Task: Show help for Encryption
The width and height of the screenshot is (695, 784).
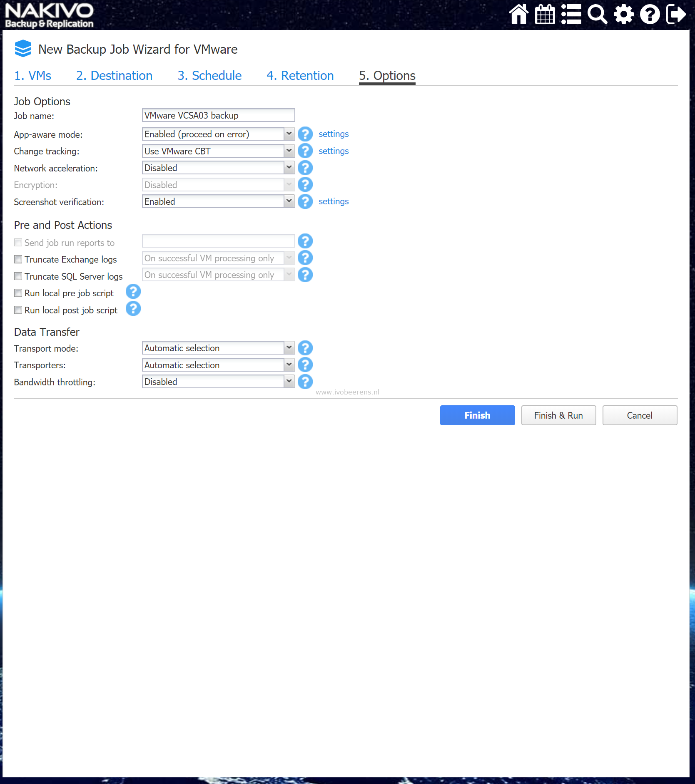Action: pos(305,185)
